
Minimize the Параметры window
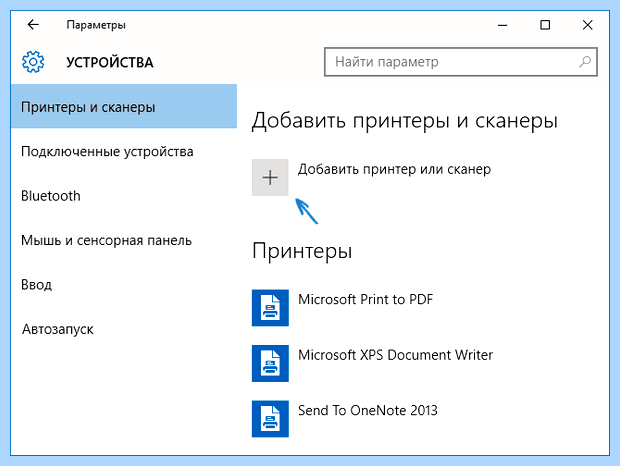click(x=503, y=25)
